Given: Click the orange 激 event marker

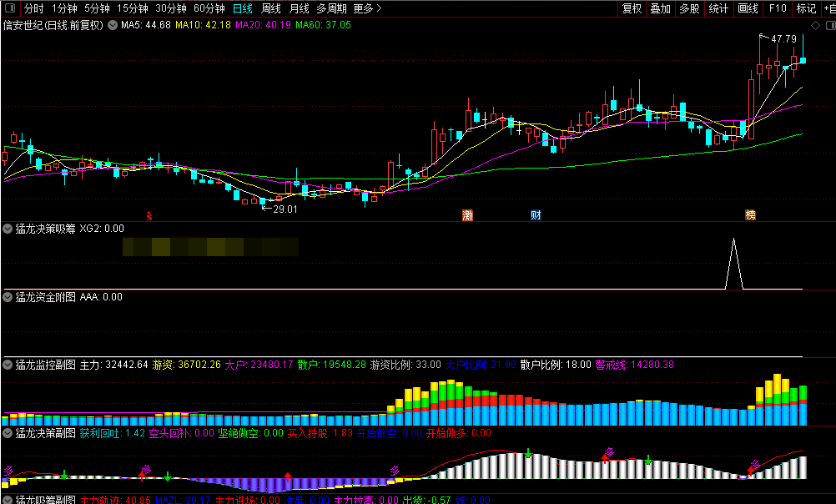Looking at the screenshot, I should pyautogui.click(x=467, y=215).
